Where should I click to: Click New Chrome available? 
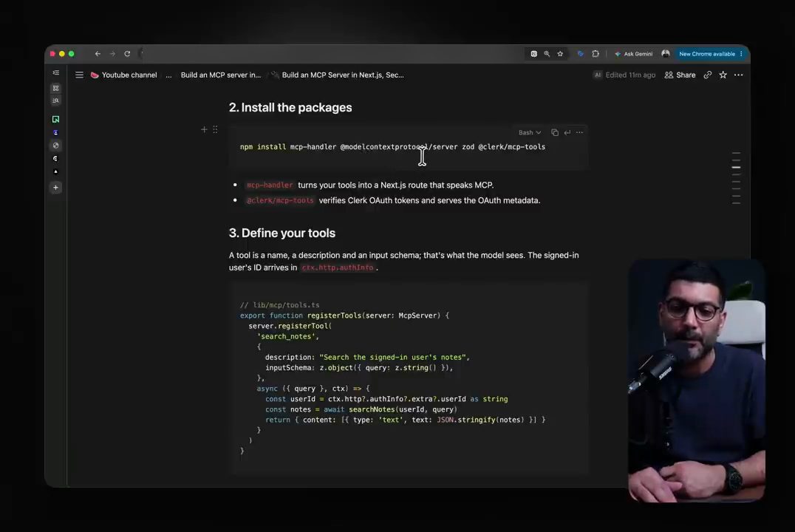(x=707, y=54)
